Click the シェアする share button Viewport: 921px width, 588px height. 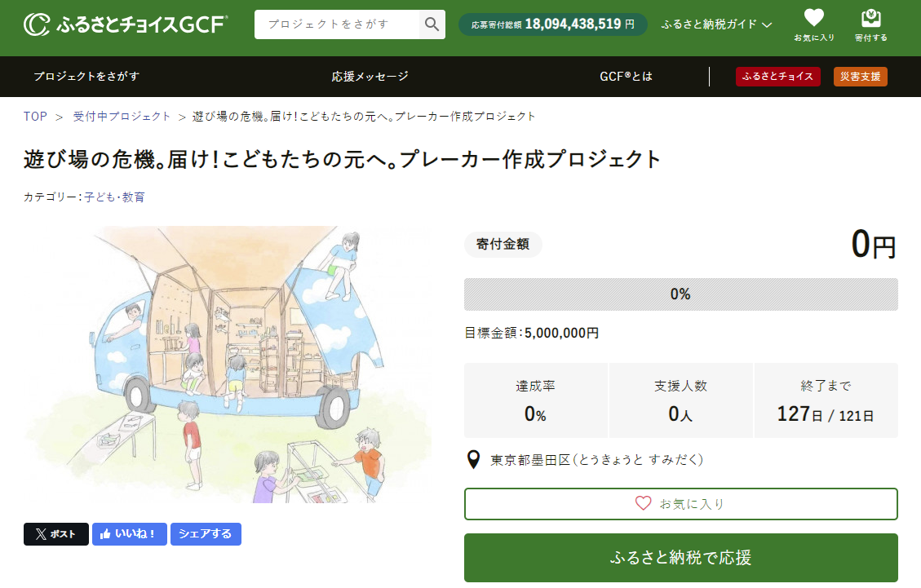pyautogui.click(x=206, y=534)
